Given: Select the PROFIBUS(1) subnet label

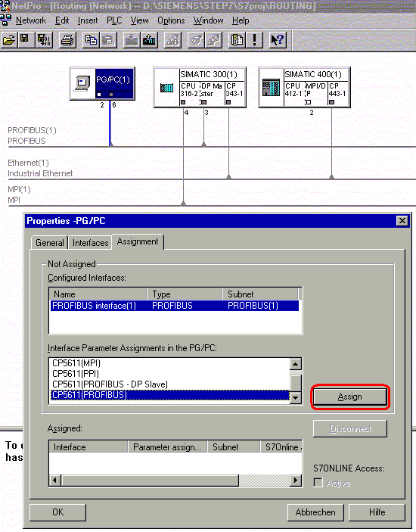Looking at the screenshot, I should point(33,130).
